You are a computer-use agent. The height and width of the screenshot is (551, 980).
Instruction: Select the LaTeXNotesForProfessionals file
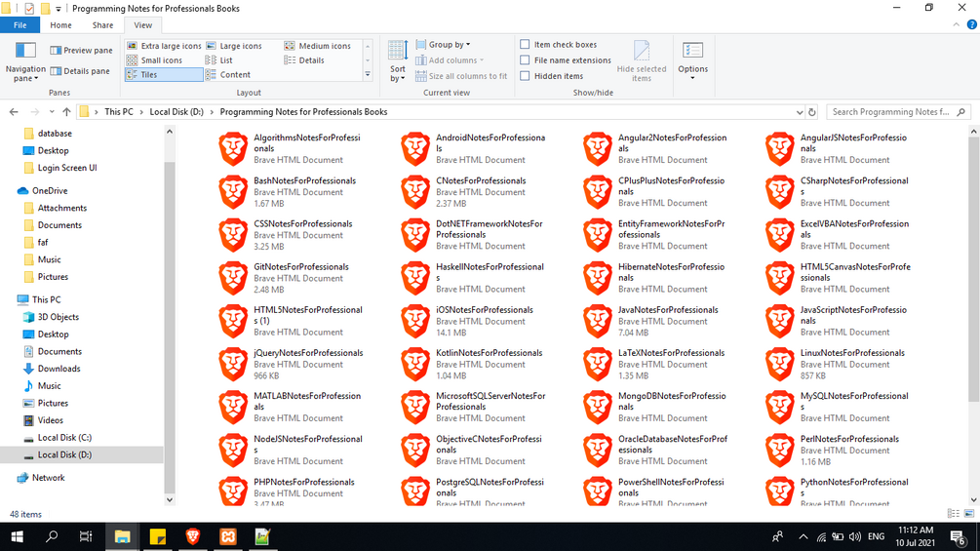655,364
